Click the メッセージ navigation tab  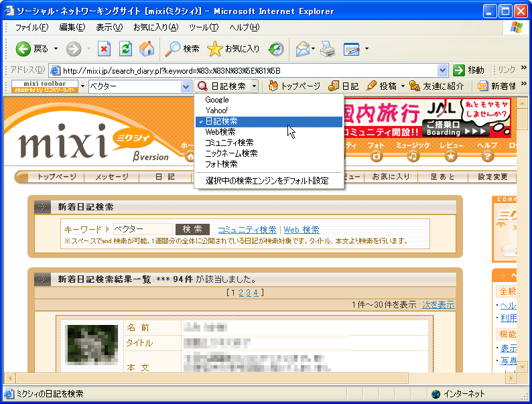pos(112,177)
